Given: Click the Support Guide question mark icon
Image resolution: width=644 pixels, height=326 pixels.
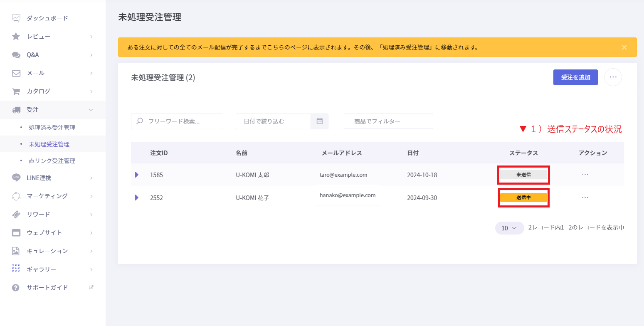Looking at the screenshot, I should 16,287.
